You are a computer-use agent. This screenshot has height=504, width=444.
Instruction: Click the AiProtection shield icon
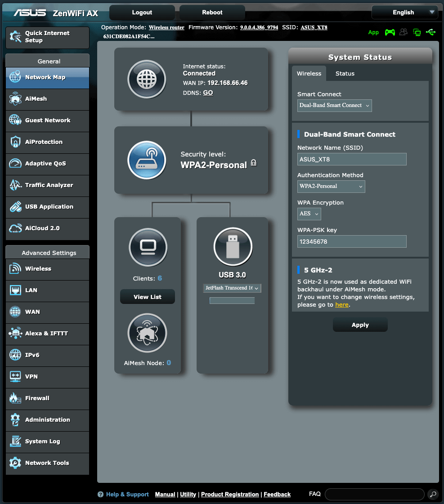(x=15, y=142)
